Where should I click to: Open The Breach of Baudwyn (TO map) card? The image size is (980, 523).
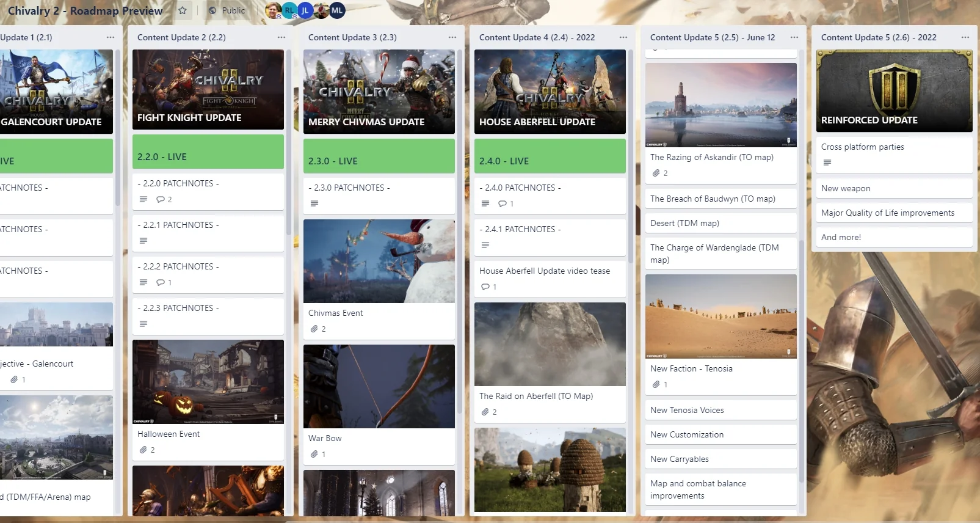[721, 199]
